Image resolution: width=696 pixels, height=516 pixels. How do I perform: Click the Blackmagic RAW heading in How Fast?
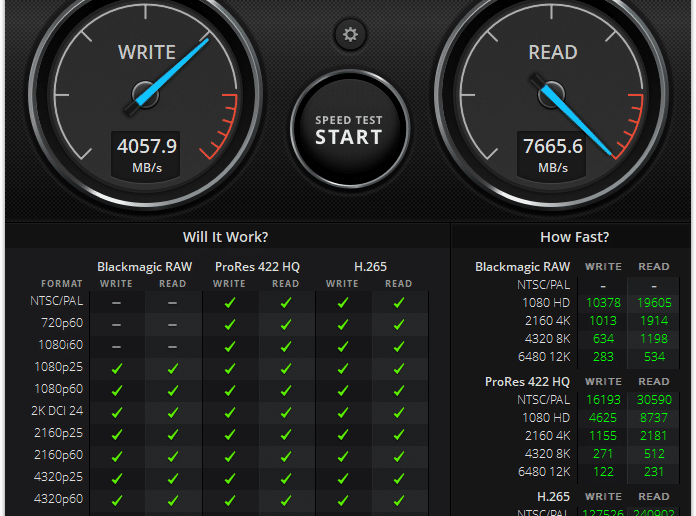522,267
